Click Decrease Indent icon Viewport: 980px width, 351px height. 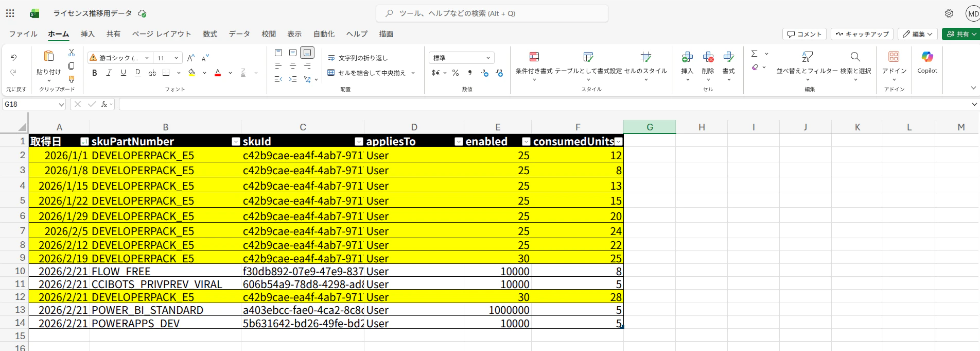[278, 79]
